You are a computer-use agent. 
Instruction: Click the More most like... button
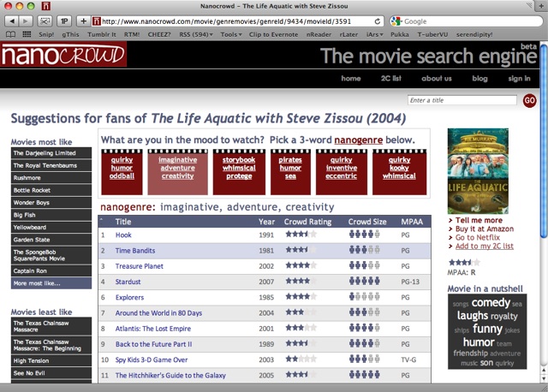point(51,283)
